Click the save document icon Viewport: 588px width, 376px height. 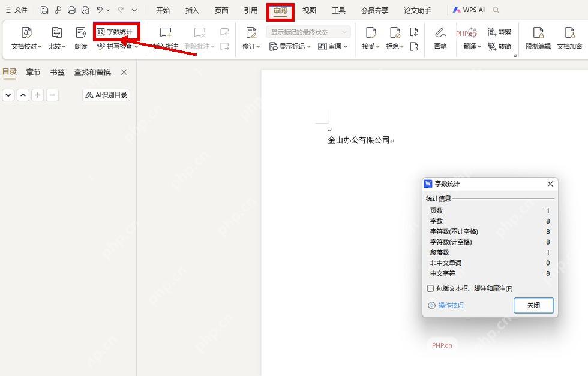(x=44, y=10)
